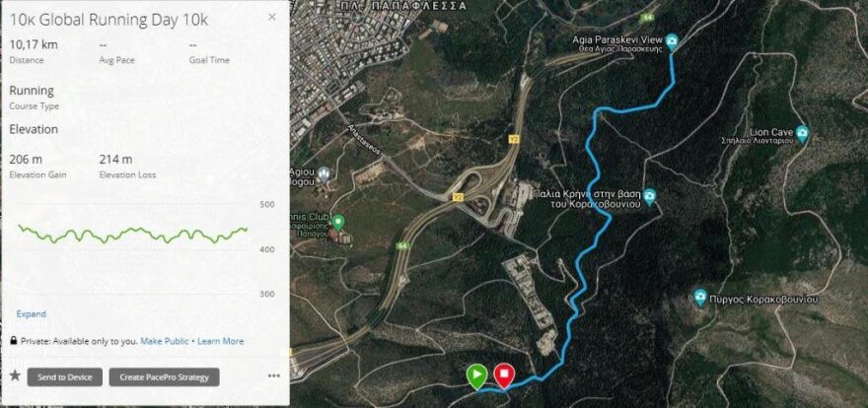Click Make Public link
This screenshot has height=408, width=868.
point(165,341)
